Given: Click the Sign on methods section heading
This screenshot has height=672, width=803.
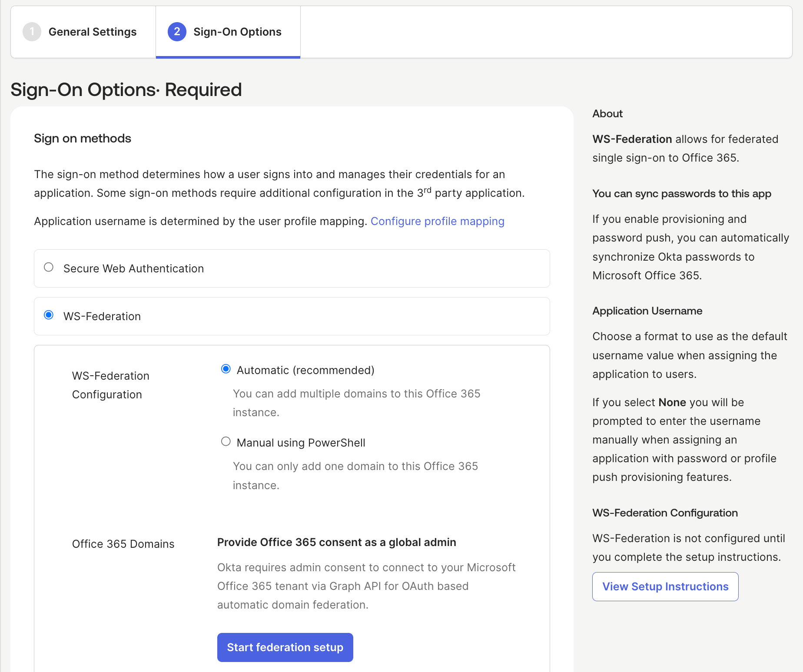Looking at the screenshot, I should [83, 138].
